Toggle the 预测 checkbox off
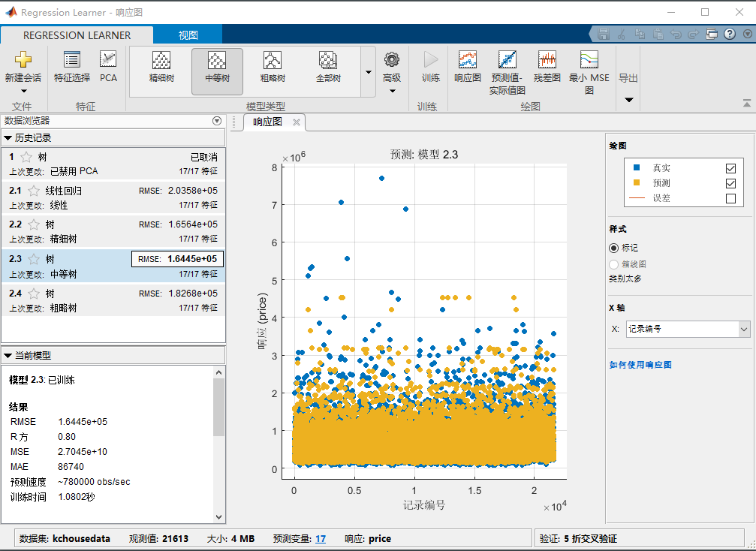The height and width of the screenshot is (551, 756). [730, 183]
